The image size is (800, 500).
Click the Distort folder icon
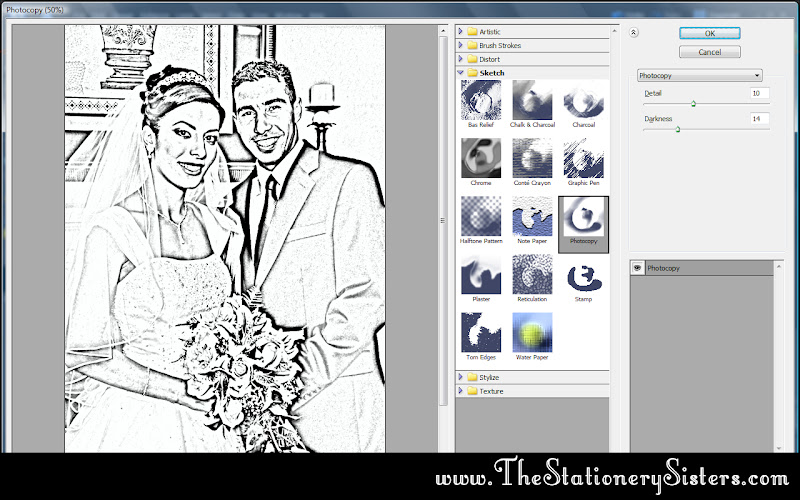pyautogui.click(x=472, y=59)
